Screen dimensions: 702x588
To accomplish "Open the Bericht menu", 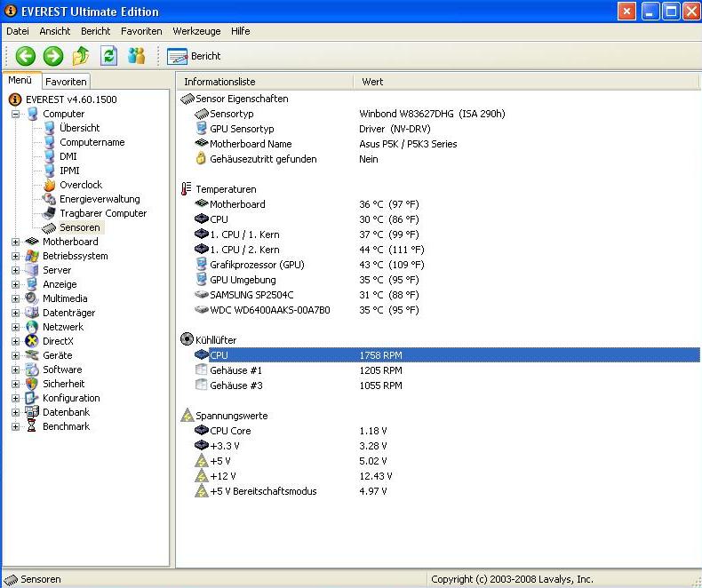I will click(x=96, y=31).
